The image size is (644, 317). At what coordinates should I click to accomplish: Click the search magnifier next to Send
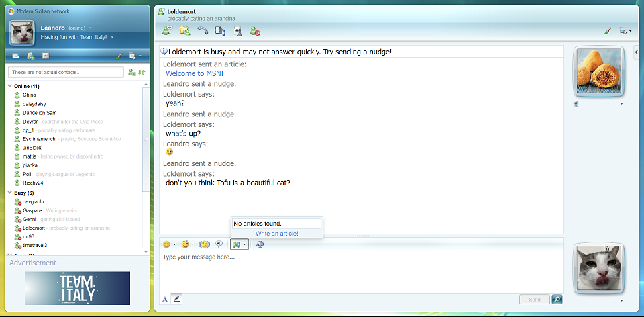click(557, 300)
